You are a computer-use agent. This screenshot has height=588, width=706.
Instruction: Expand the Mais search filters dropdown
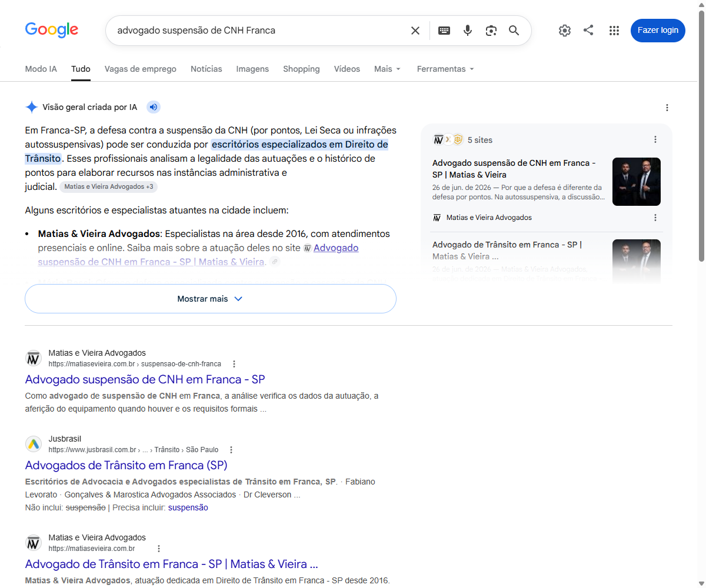click(x=387, y=69)
